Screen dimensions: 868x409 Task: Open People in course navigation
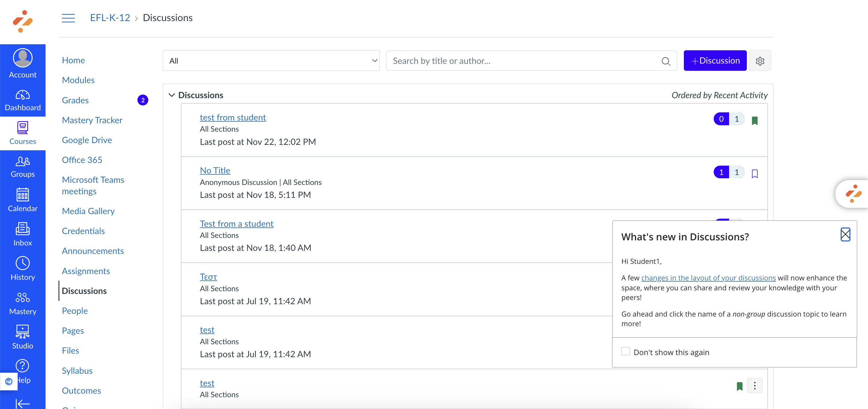(75, 311)
